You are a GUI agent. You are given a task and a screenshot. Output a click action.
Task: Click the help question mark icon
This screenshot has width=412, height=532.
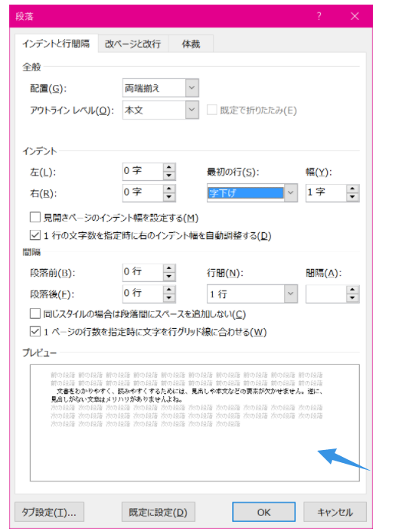[x=319, y=16]
